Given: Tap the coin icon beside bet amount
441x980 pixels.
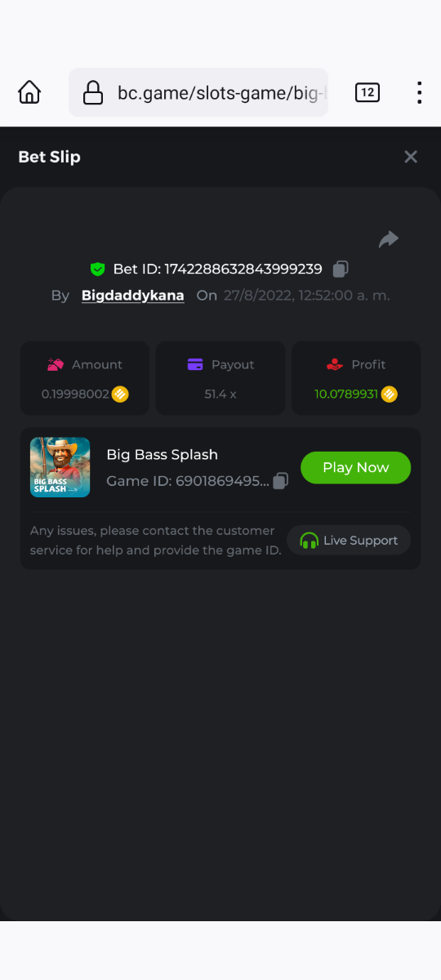Looking at the screenshot, I should coord(120,394).
